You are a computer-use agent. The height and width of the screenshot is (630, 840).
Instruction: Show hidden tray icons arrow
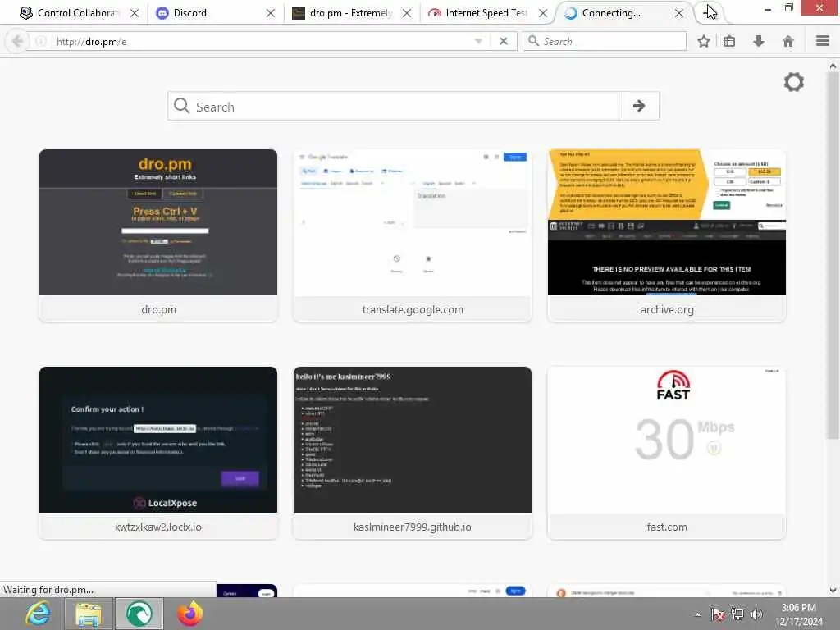click(x=697, y=614)
